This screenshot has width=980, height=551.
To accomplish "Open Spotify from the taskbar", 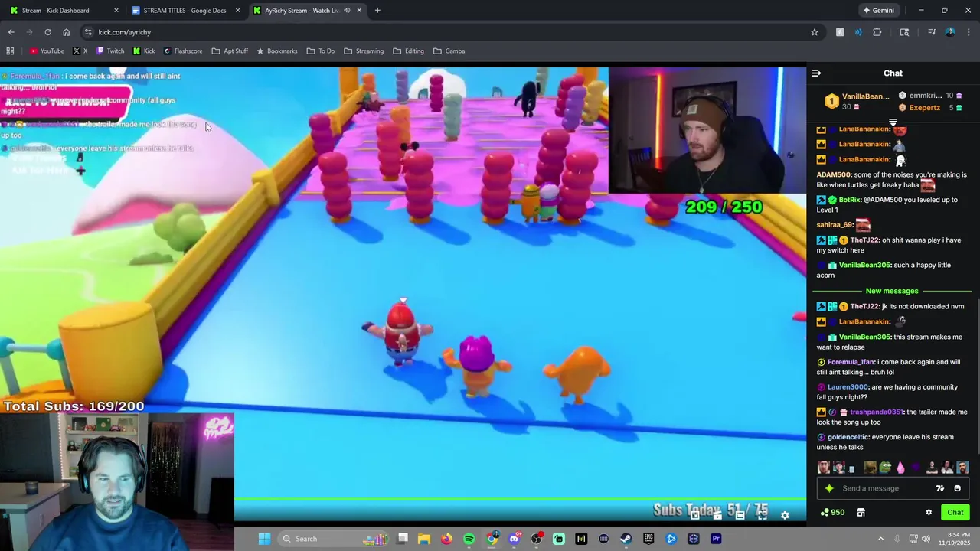I will point(469,539).
